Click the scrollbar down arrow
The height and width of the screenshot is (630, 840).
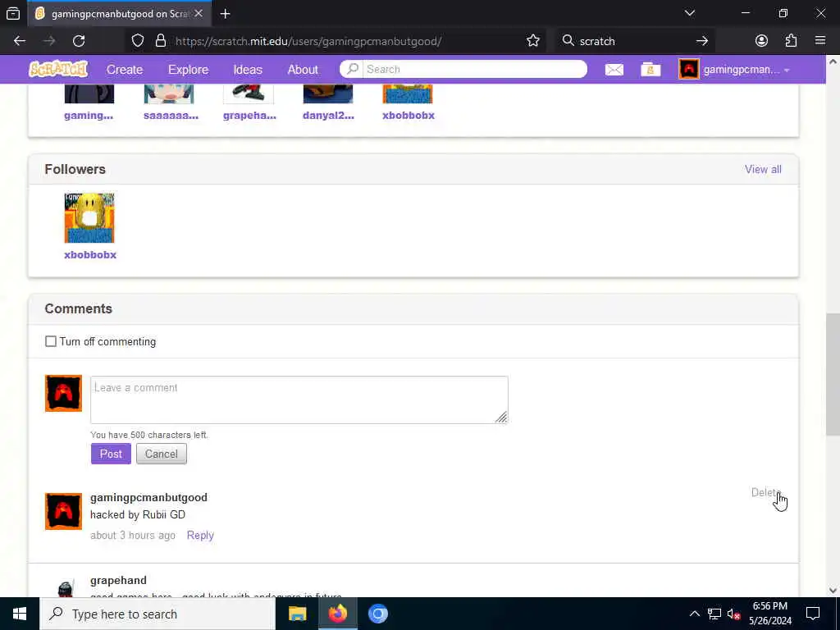[x=833, y=591]
